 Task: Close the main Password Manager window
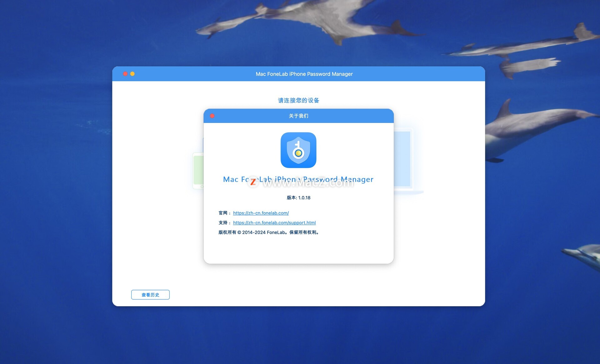pos(125,74)
